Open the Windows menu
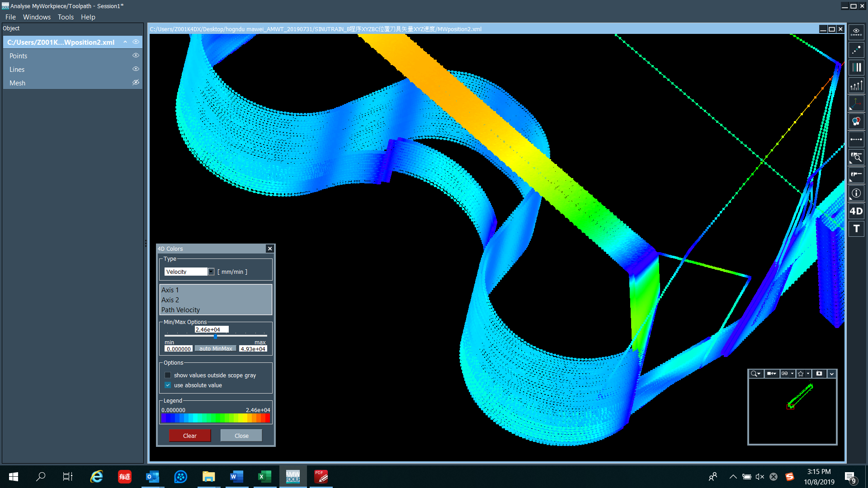Screen dimensions: 868x488 click(37, 17)
